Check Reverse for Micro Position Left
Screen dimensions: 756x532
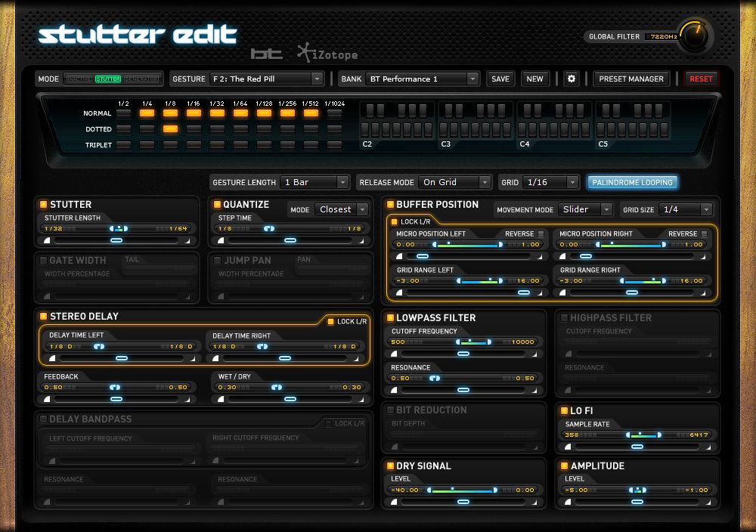click(541, 234)
